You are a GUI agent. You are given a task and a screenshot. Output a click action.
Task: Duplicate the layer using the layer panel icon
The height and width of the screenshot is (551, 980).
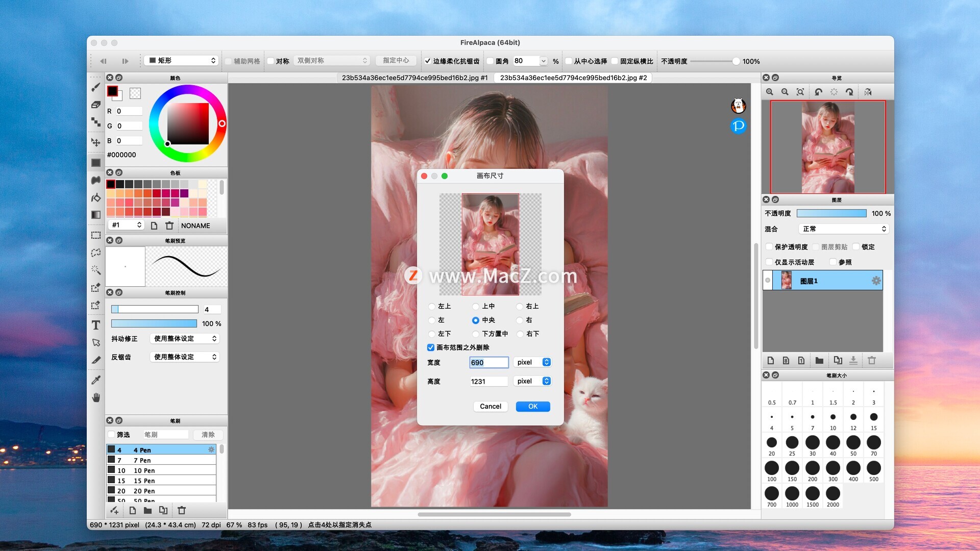click(x=838, y=360)
